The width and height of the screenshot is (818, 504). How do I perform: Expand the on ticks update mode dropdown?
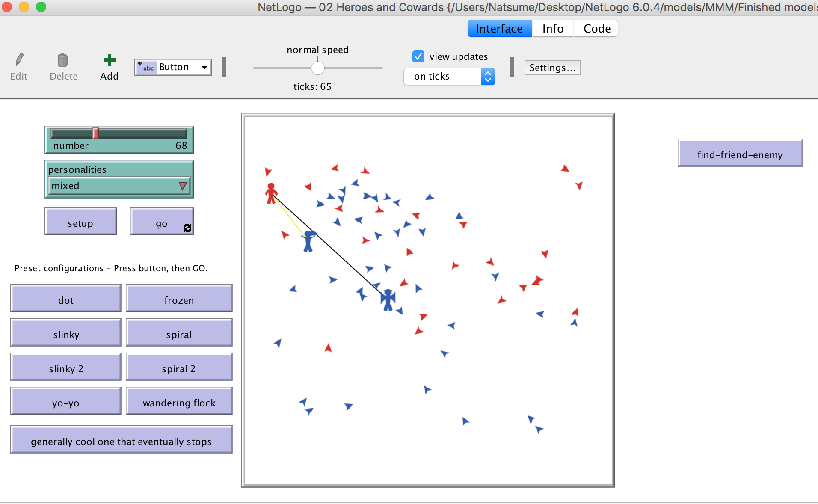(487, 77)
